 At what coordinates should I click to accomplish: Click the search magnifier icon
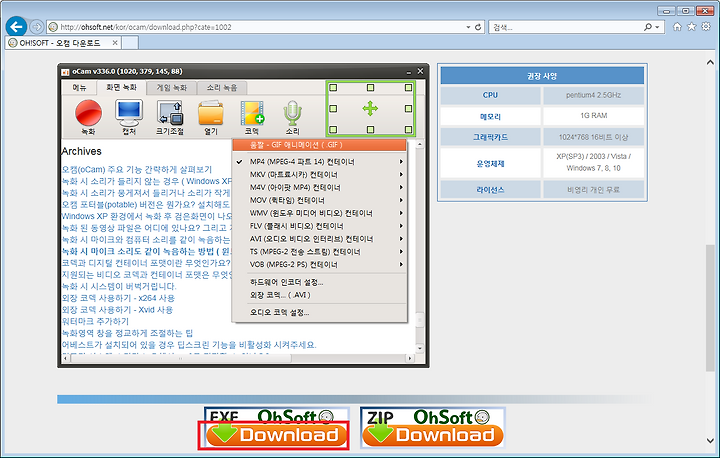pos(647,27)
